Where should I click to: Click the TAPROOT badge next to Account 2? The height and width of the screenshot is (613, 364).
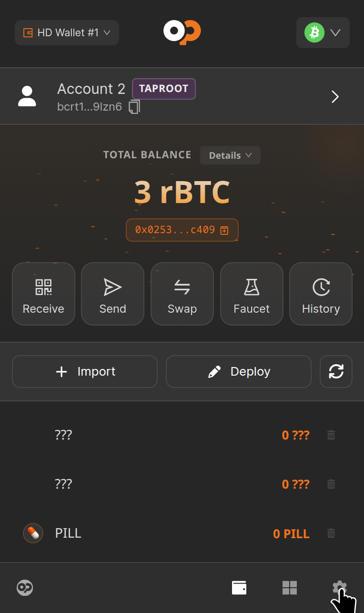(x=163, y=89)
